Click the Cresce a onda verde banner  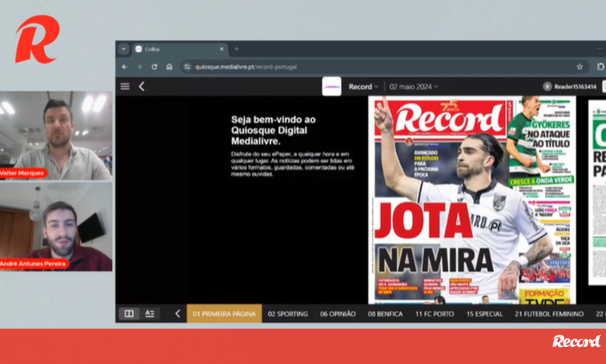coord(541,180)
